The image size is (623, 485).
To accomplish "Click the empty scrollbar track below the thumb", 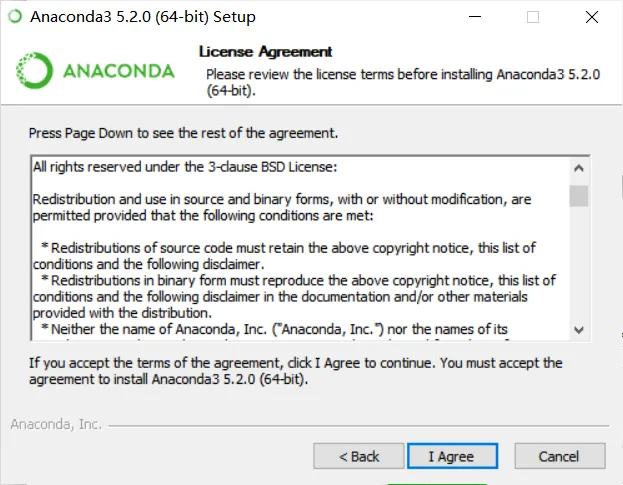I will point(579,263).
